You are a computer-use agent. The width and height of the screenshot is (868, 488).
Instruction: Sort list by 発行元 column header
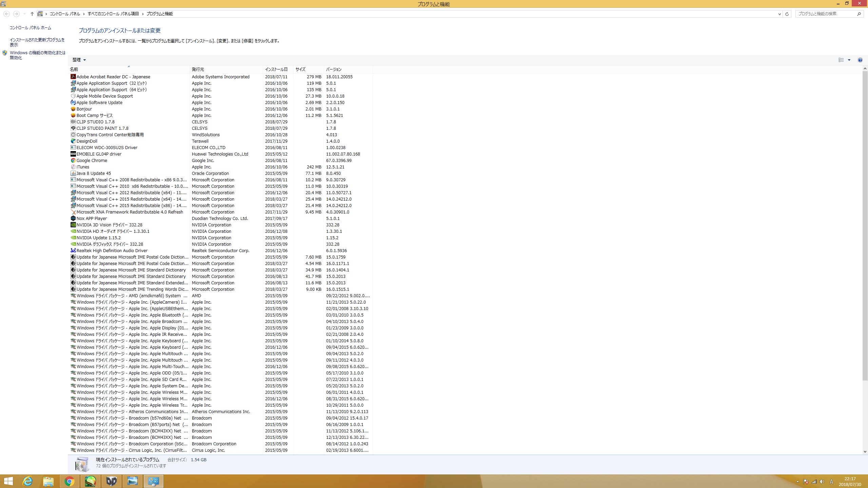coord(198,69)
